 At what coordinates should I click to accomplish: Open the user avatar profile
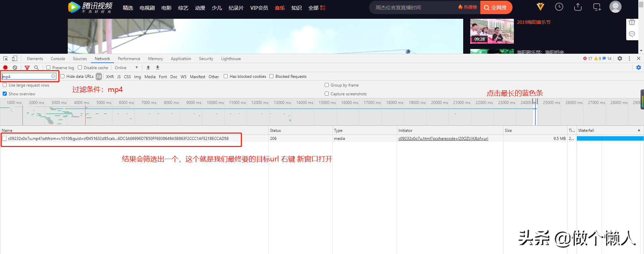click(615, 7)
